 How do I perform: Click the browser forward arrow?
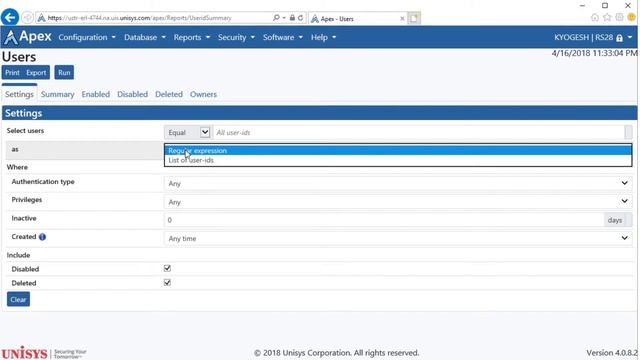27,18
